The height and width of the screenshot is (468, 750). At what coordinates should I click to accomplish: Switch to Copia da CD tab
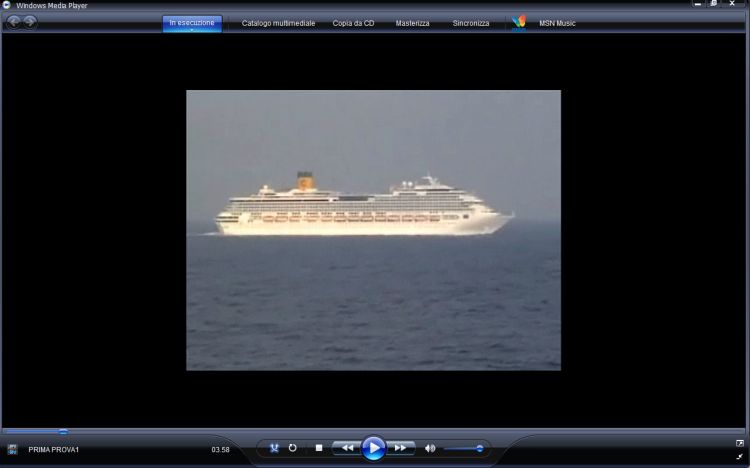coord(353,23)
